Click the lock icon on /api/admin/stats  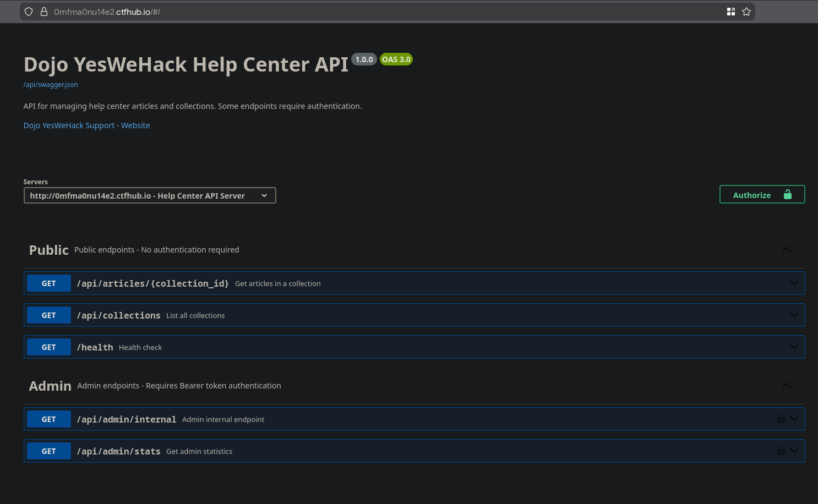(781, 451)
